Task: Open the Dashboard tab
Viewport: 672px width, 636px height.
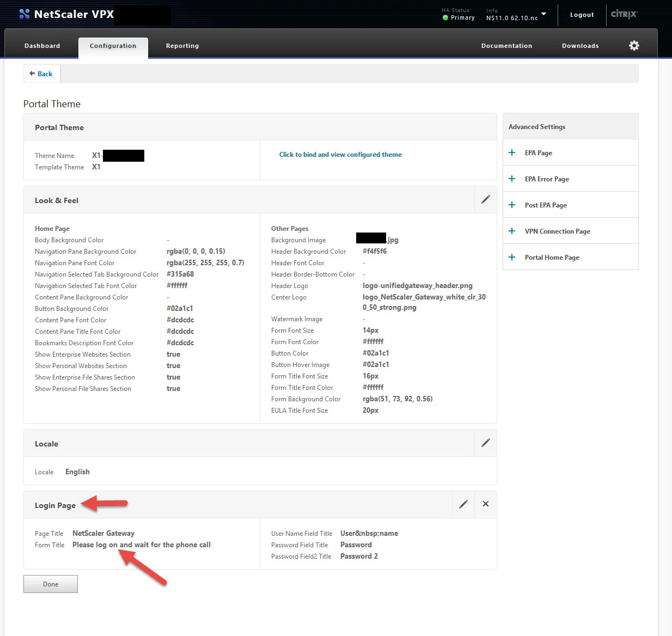Action: [x=42, y=46]
